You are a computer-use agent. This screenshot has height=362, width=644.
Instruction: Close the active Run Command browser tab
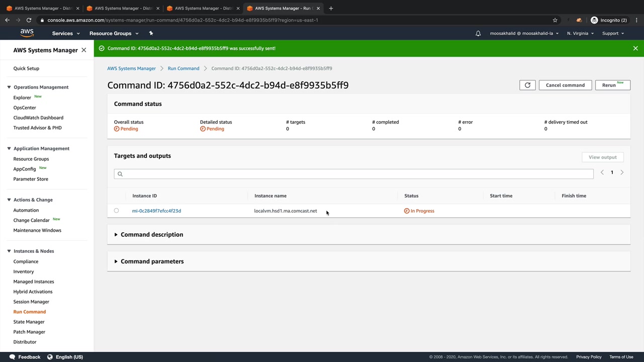point(318,8)
